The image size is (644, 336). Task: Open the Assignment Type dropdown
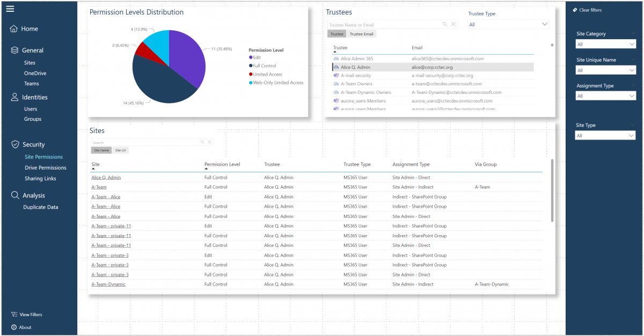[x=605, y=95]
